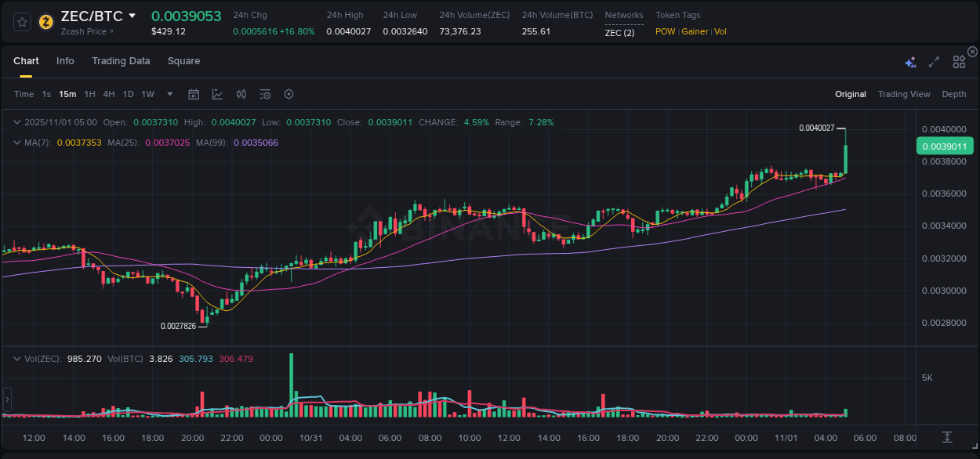This screenshot has width=980, height=459.
Task: Click the AI analysis icon
Action: tap(910, 61)
